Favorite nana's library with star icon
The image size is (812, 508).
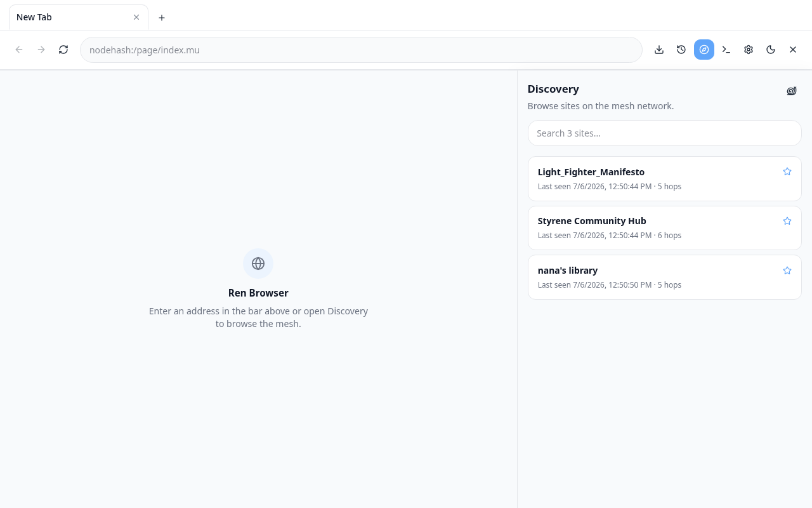tap(787, 271)
